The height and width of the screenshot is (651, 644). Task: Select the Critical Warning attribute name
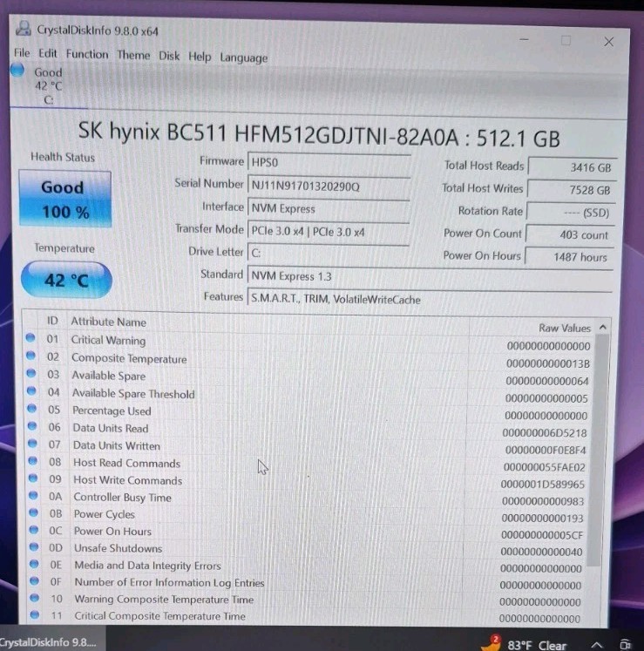(x=108, y=340)
